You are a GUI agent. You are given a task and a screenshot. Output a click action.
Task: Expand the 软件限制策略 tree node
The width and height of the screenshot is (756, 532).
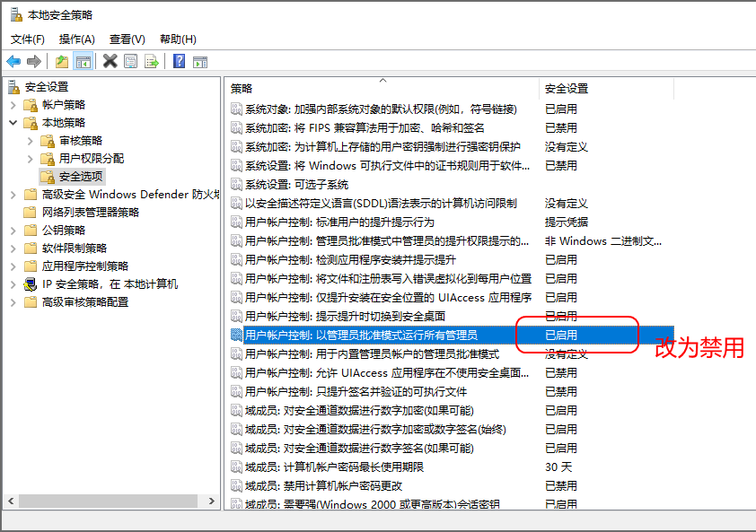[x=13, y=249]
